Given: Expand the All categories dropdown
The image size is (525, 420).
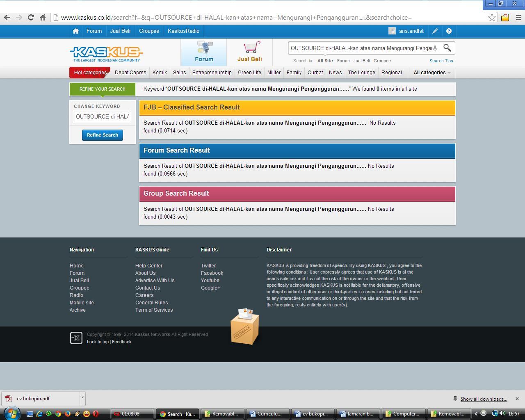Looking at the screenshot, I should 432,73.
